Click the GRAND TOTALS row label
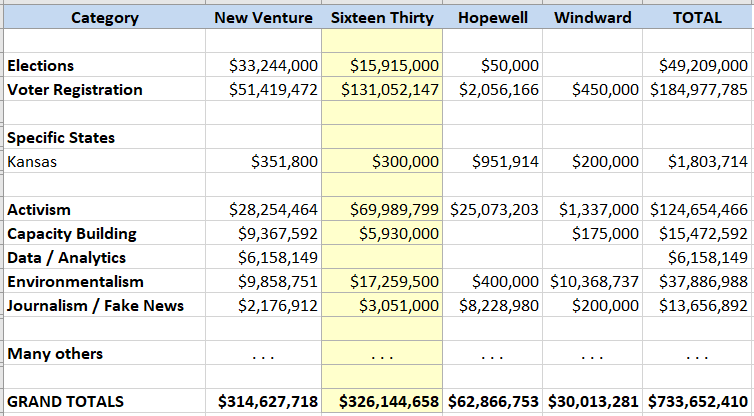Screen dimensions: 754x416 tap(65, 402)
